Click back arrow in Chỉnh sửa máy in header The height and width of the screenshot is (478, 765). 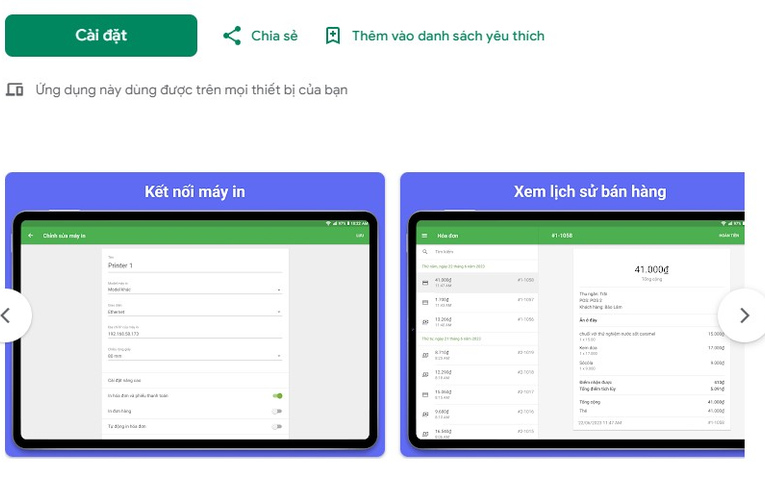coord(31,236)
